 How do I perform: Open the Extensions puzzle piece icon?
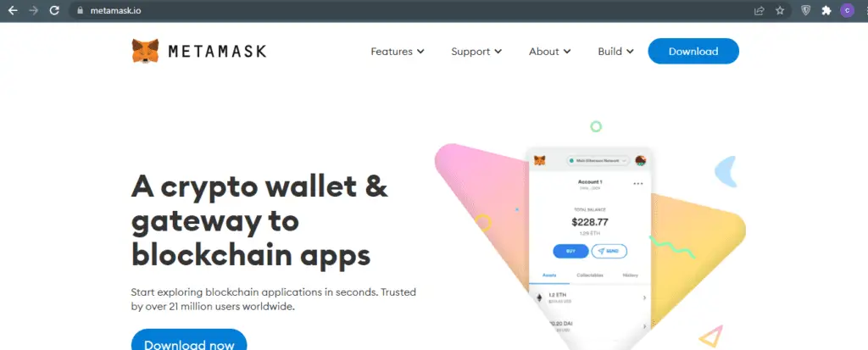point(826,10)
